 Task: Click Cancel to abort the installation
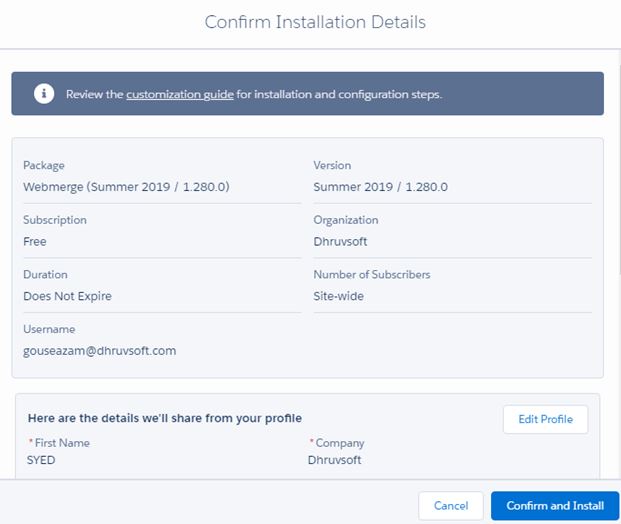coord(451,506)
